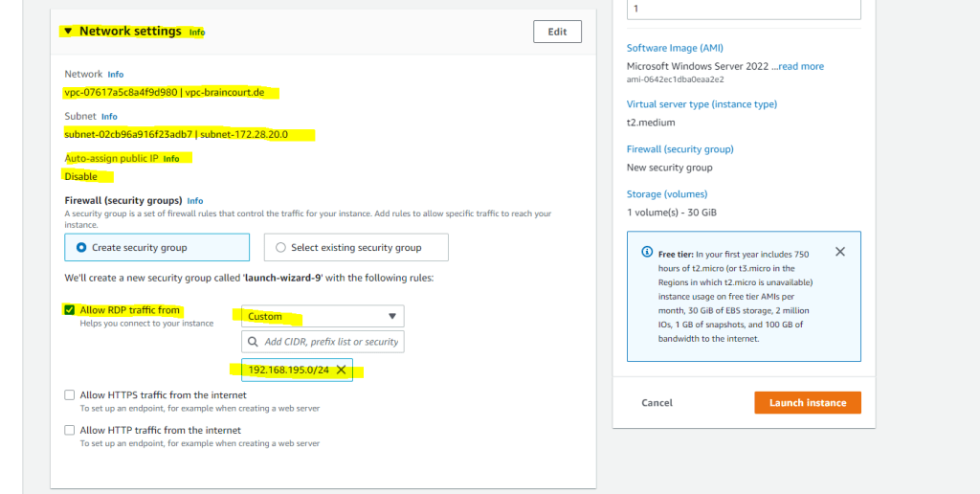
Task: Enable Allow HTTP traffic from the internet
Action: (69, 430)
